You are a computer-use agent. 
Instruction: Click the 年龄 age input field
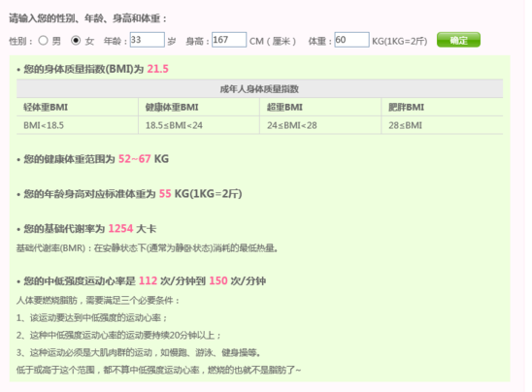tap(148, 40)
